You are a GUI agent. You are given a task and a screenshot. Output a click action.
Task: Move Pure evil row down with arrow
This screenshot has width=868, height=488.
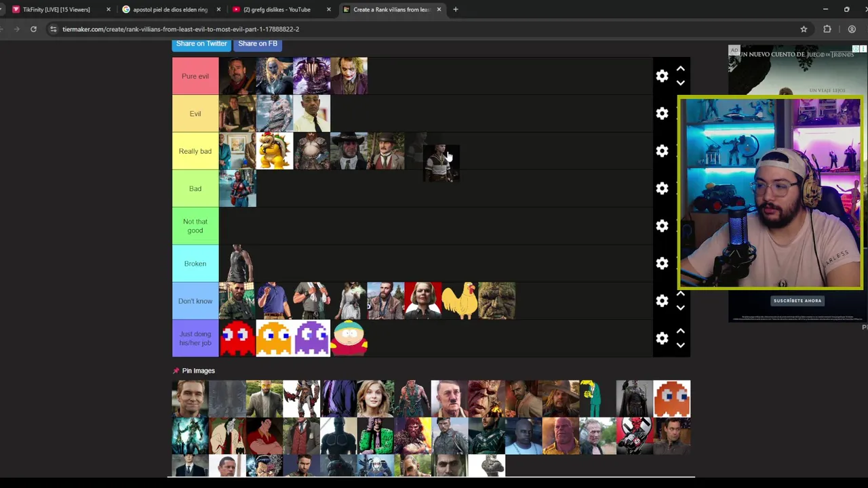680,83
